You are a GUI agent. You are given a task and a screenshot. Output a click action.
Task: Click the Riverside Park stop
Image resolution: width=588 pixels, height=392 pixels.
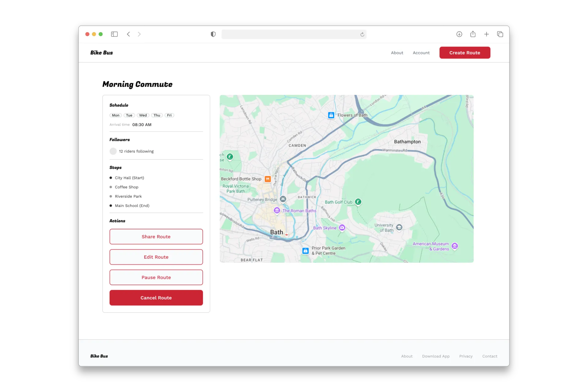tap(126, 196)
